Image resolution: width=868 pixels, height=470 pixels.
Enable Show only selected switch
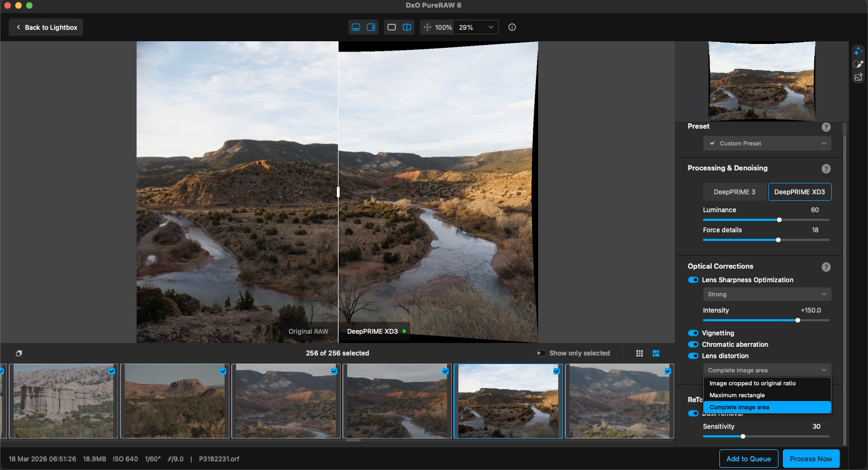click(541, 353)
